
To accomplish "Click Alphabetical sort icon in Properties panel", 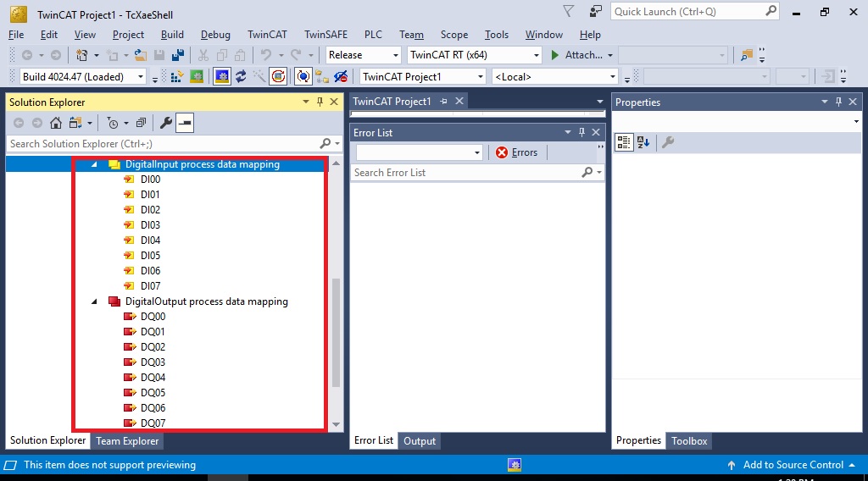I will point(643,142).
